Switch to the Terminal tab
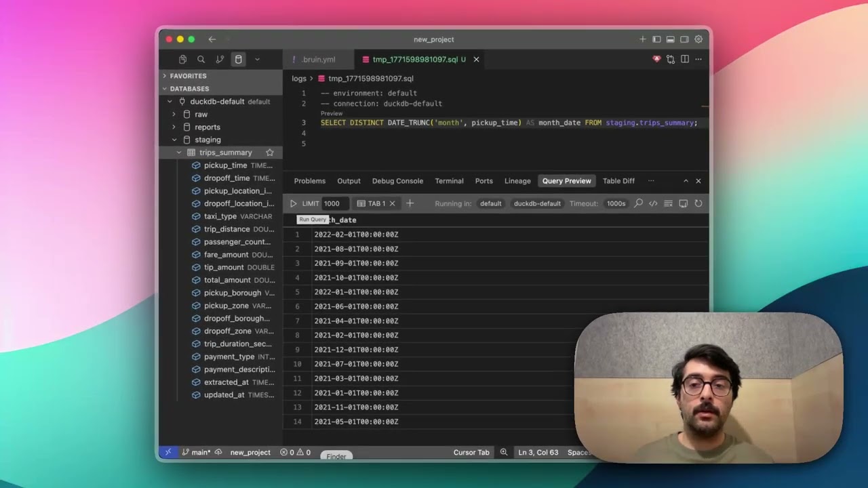The width and height of the screenshot is (868, 488). click(x=449, y=181)
